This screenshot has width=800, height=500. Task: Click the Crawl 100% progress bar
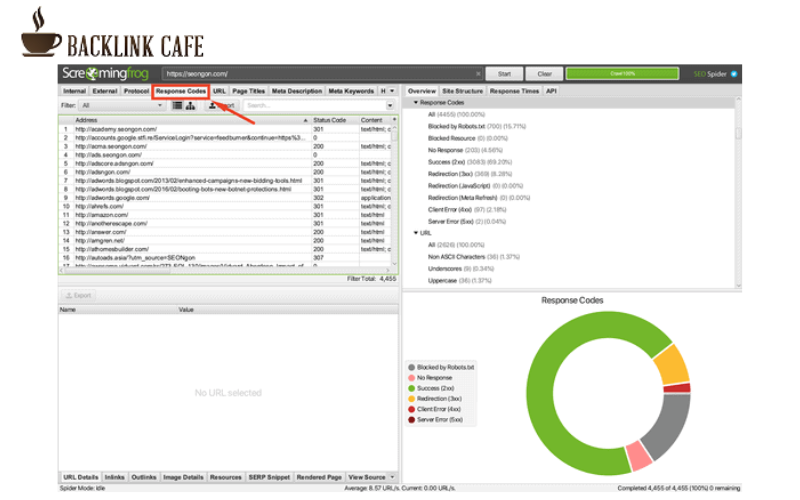click(622, 74)
